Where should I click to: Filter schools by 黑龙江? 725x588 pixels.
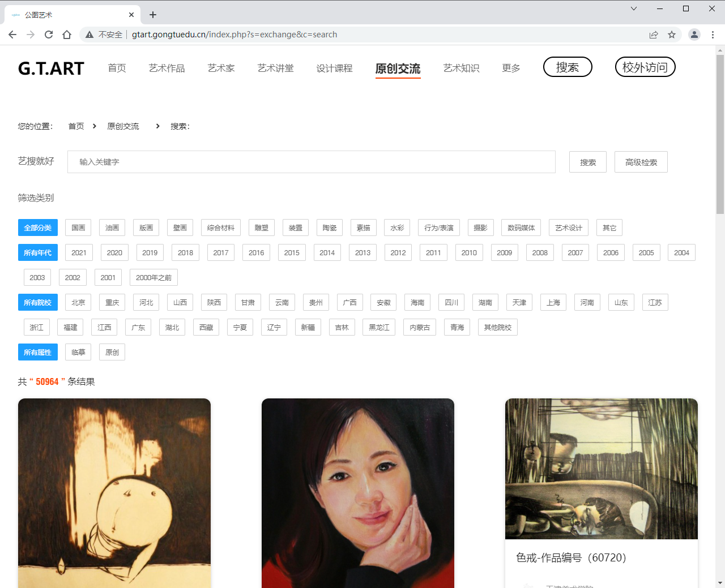point(379,327)
